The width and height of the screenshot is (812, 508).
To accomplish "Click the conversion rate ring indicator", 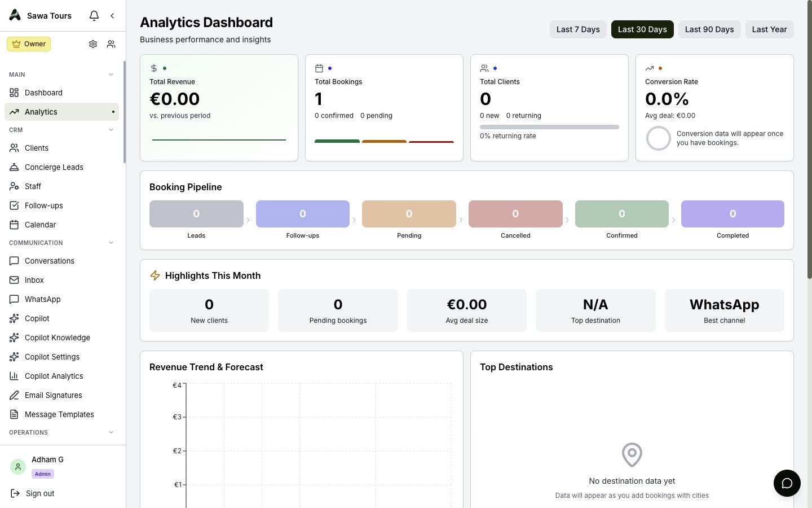I will (x=658, y=138).
